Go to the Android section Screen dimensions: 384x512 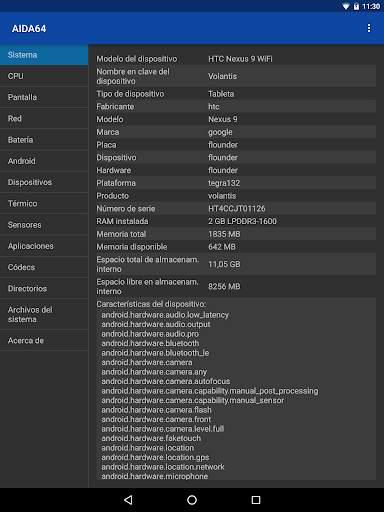(44, 161)
